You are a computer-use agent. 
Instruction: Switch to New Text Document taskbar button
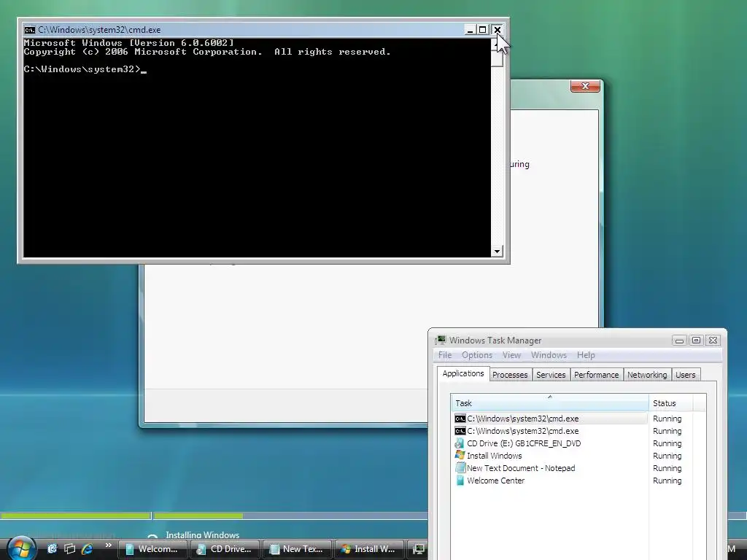pos(297,549)
